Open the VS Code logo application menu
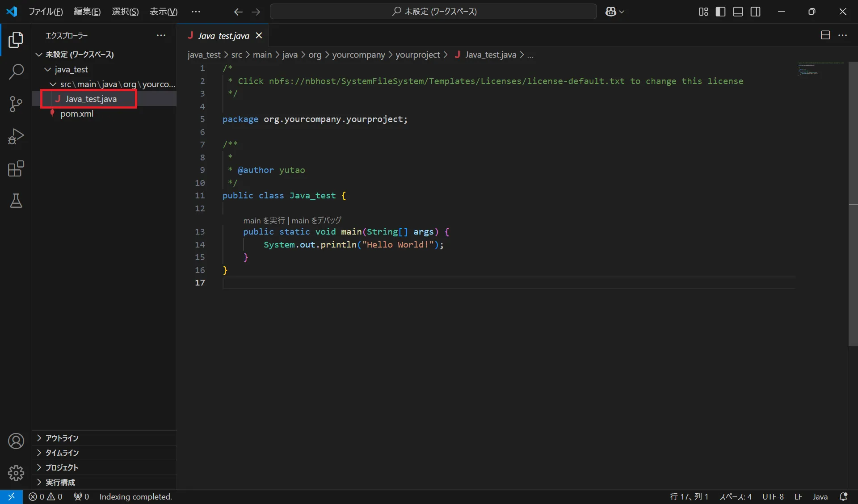 [x=12, y=12]
